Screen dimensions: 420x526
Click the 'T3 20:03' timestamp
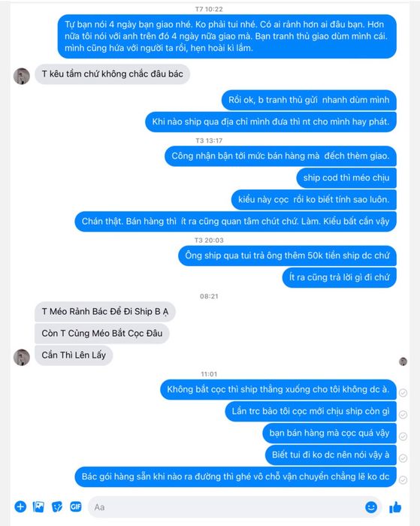coord(209,240)
